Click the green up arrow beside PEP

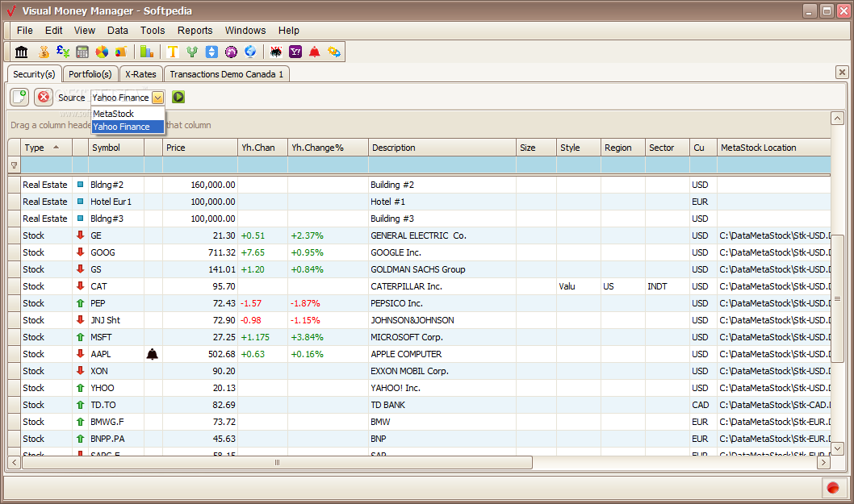coord(80,303)
